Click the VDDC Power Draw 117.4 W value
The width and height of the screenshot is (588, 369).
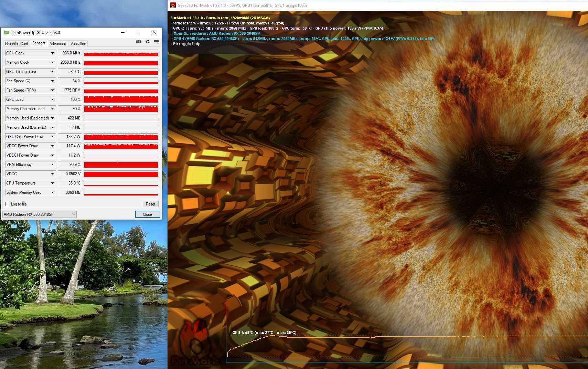click(x=70, y=146)
